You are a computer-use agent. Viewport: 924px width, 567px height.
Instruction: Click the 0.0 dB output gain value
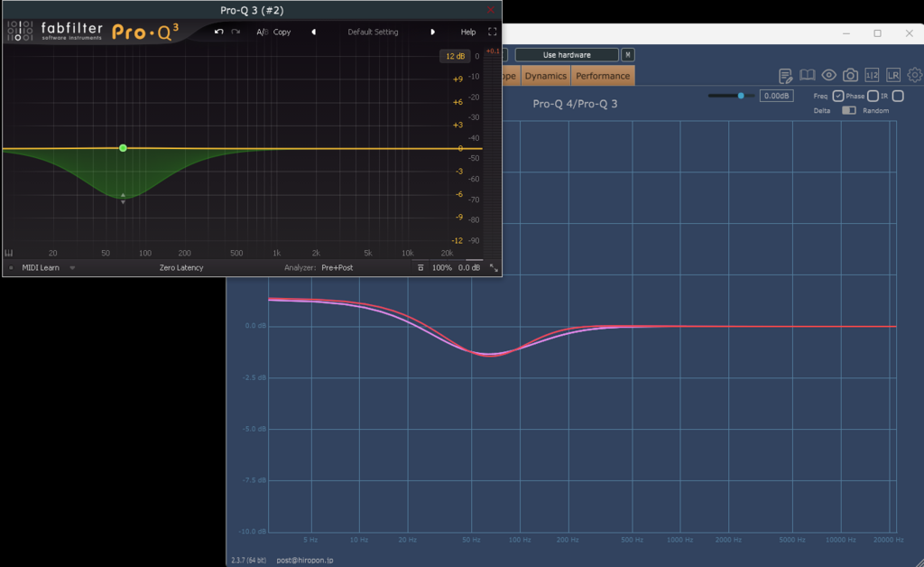[469, 267]
